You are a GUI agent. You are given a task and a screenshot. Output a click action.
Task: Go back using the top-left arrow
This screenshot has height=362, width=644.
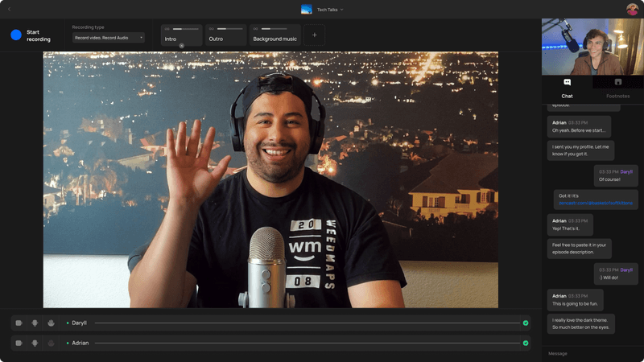coord(9,9)
